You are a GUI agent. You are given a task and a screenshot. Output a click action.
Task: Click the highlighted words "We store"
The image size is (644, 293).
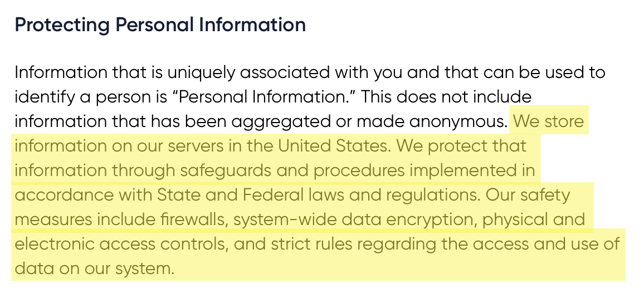point(549,121)
